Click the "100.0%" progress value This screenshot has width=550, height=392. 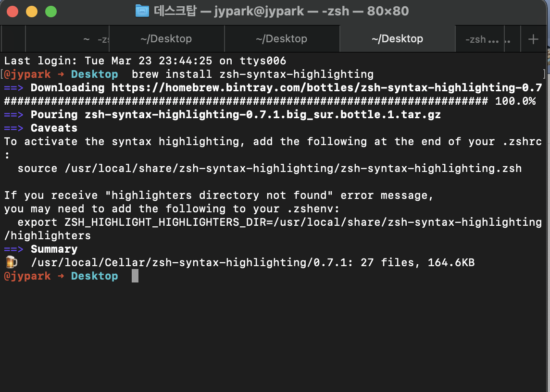[515, 101]
